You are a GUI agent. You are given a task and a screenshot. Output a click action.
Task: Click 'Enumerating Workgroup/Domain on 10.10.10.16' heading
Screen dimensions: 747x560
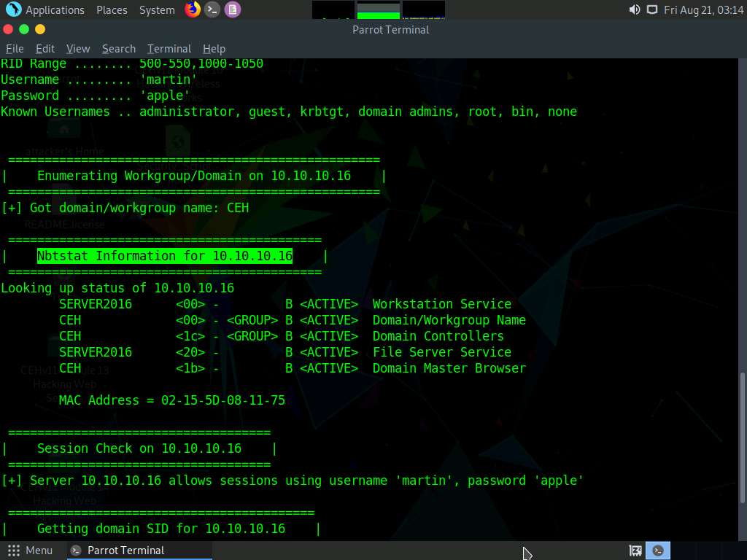[194, 176]
